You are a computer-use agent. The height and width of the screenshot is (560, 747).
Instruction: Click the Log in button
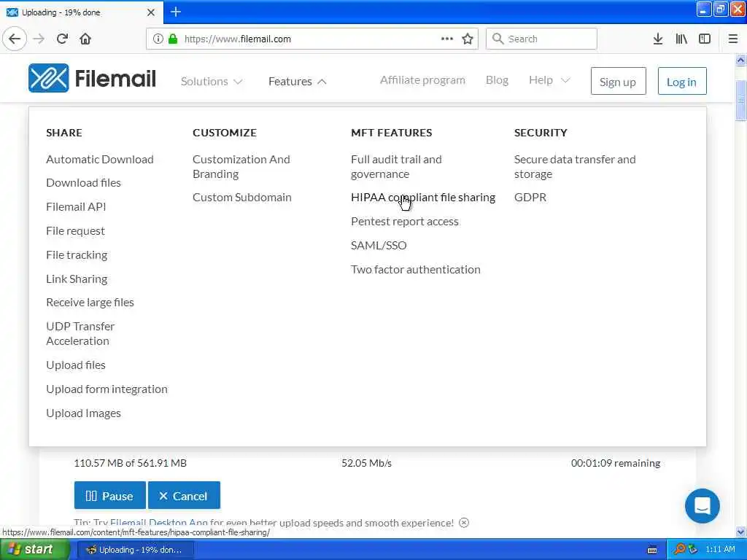tap(682, 82)
